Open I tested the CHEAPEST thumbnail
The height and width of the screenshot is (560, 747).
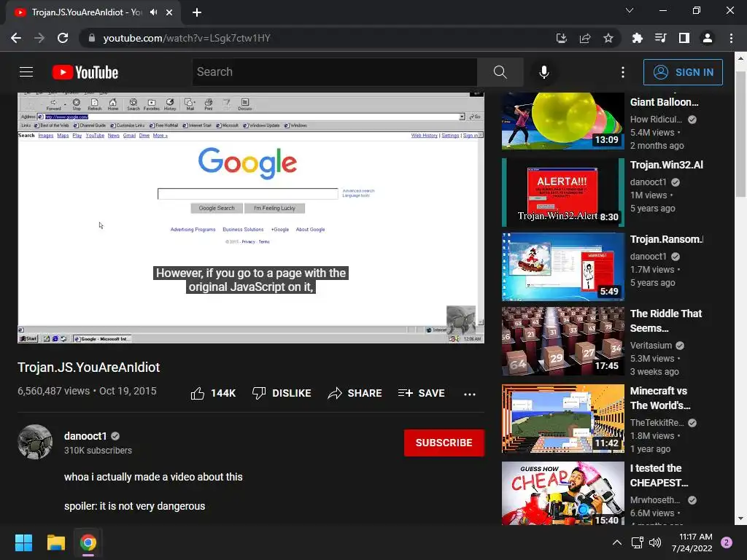(562, 494)
